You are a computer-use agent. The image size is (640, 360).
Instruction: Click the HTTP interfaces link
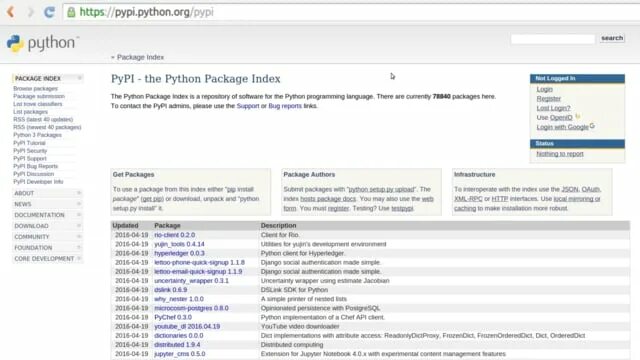[x=500, y=199]
